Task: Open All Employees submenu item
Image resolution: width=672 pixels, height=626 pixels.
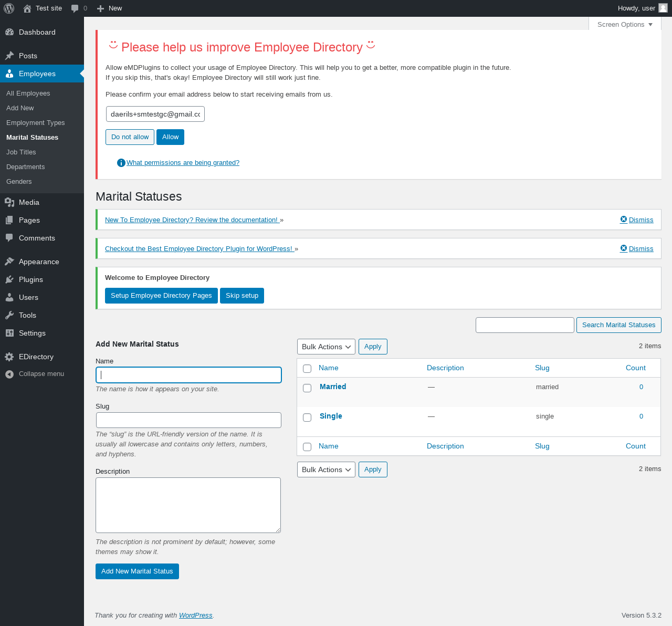Action: (x=28, y=93)
